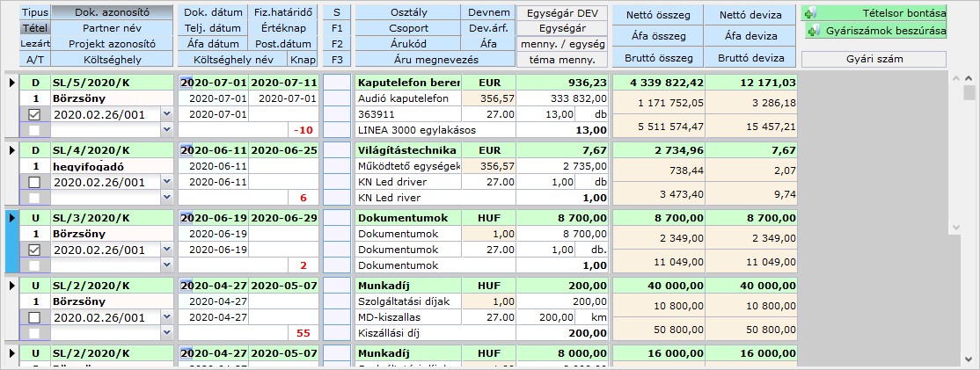Click the Hegyifogadó partner name field

click(110, 166)
